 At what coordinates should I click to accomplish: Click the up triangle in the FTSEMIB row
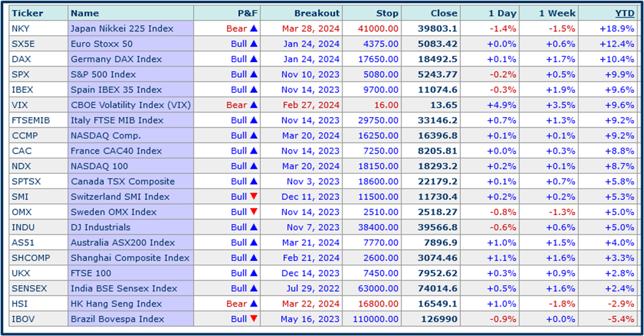[254, 120]
